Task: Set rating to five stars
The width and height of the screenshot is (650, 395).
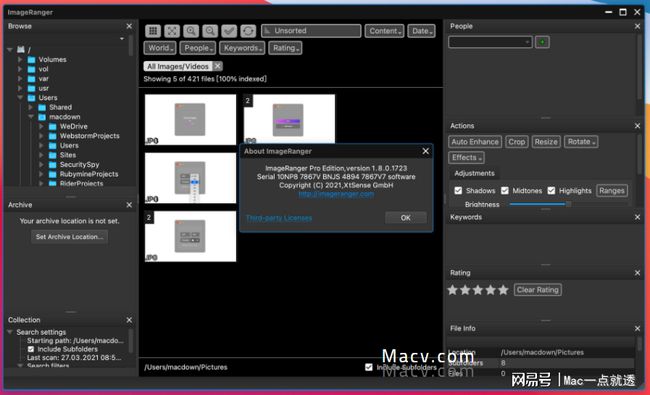Action: point(503,290)
